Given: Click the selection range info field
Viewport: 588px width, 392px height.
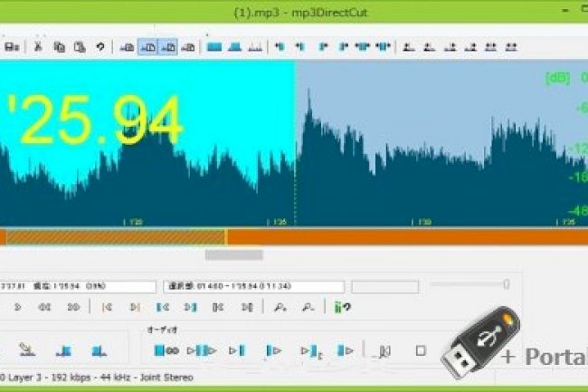Looking at the screenshot, I should point(253,287).
